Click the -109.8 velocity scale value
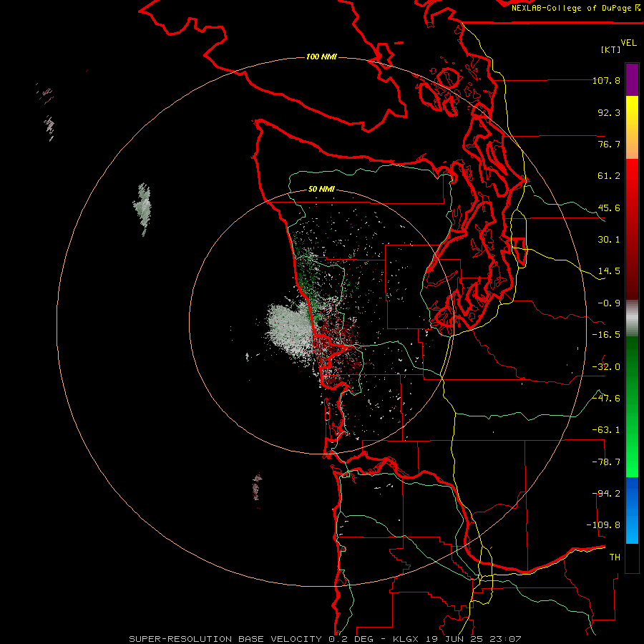The image size is (644, 644). point(603,525)
